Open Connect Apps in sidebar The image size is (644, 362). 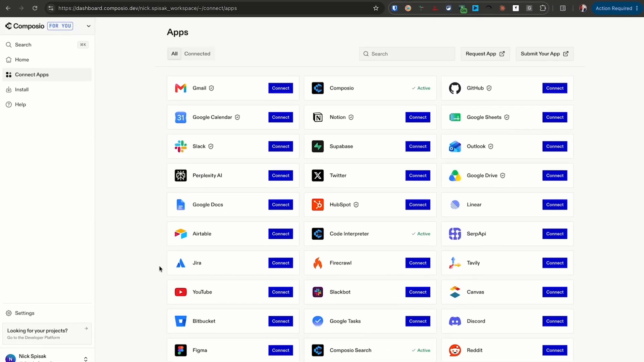[47, 74]
